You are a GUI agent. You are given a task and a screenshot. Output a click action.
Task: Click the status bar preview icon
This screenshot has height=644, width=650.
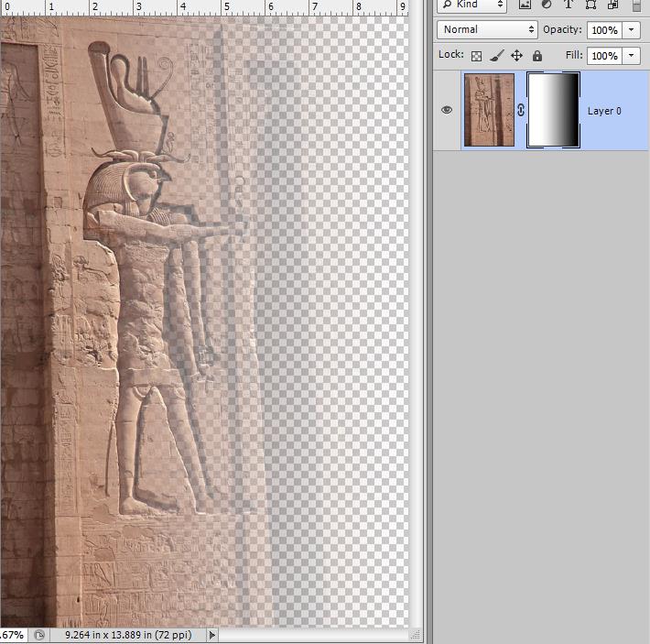click(39, 634)
